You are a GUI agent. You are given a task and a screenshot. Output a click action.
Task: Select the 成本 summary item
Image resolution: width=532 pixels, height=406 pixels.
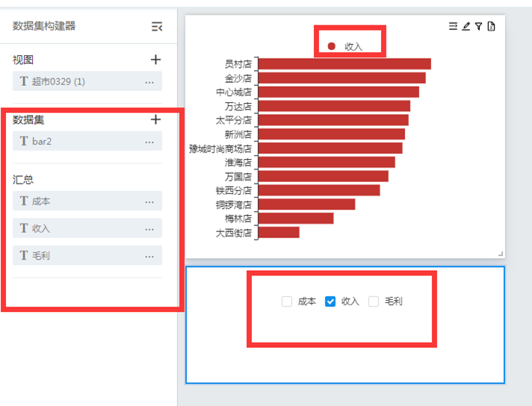pos(87,201)
